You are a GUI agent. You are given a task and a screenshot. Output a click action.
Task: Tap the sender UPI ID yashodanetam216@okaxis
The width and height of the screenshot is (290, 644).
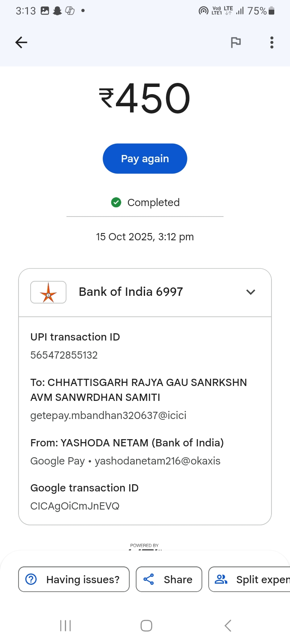(x=157, y=461)
